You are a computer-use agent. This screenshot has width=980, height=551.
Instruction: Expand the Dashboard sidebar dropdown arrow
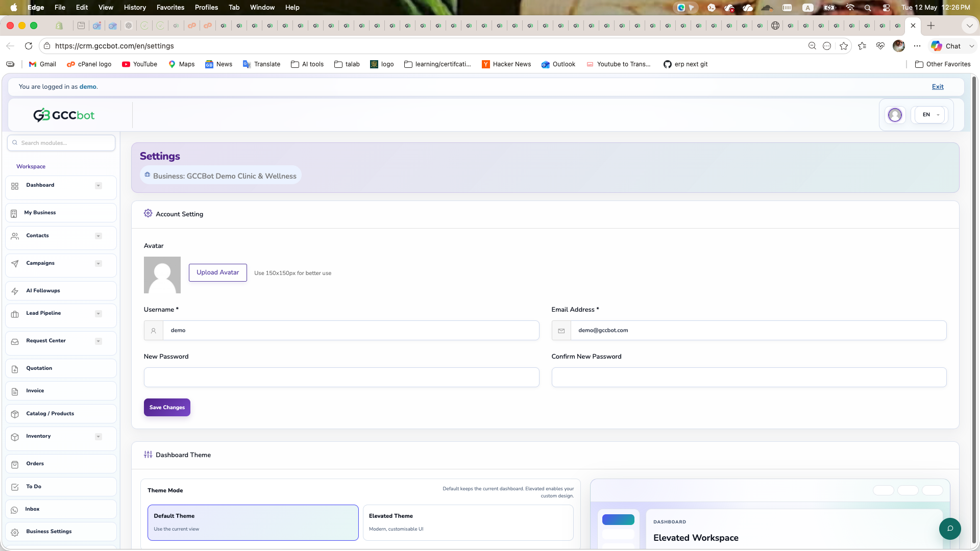(x=99, y=186)
